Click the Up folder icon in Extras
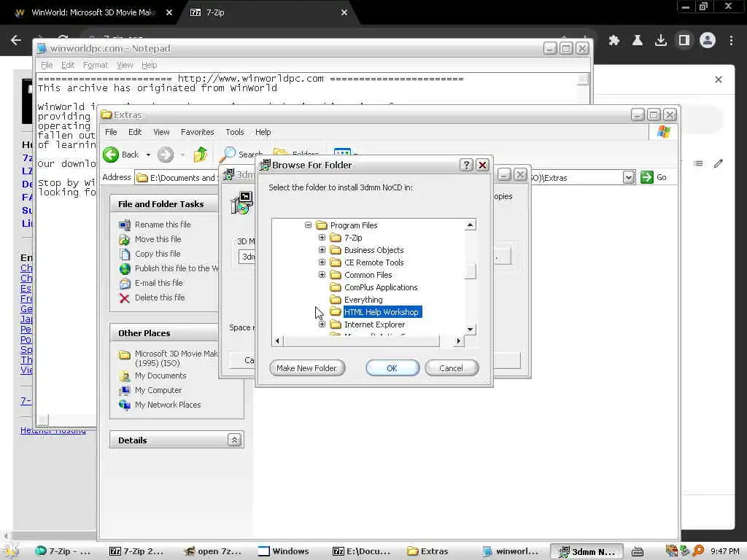The image size is (747, 560). [201, 155]
